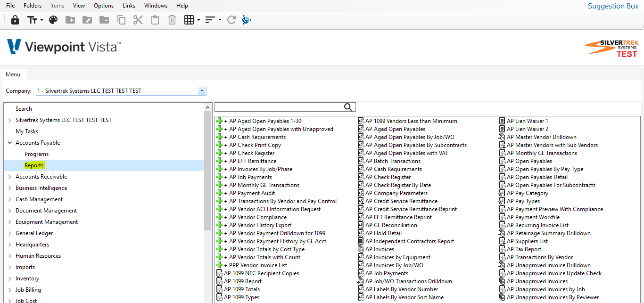Select My Tasks in the tree
644x303 pixels.
pyautogui.click(x=27, y=131)
